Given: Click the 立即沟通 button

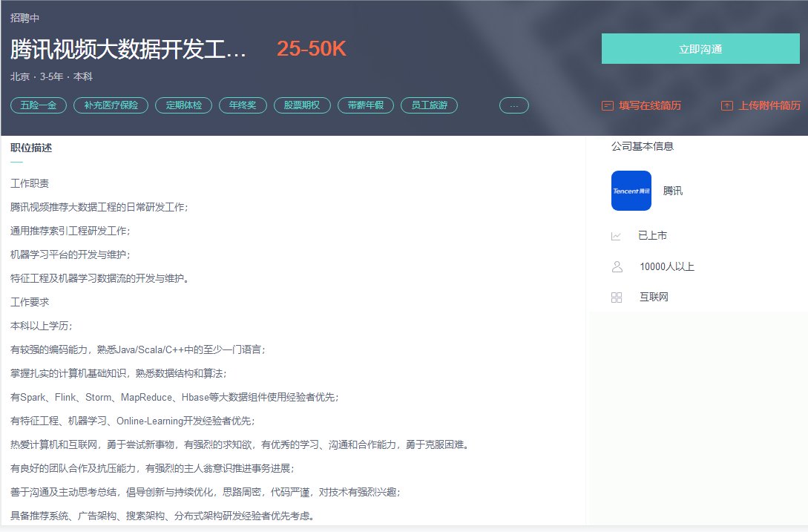Looking at the screenshot, I should pos(701,47).
